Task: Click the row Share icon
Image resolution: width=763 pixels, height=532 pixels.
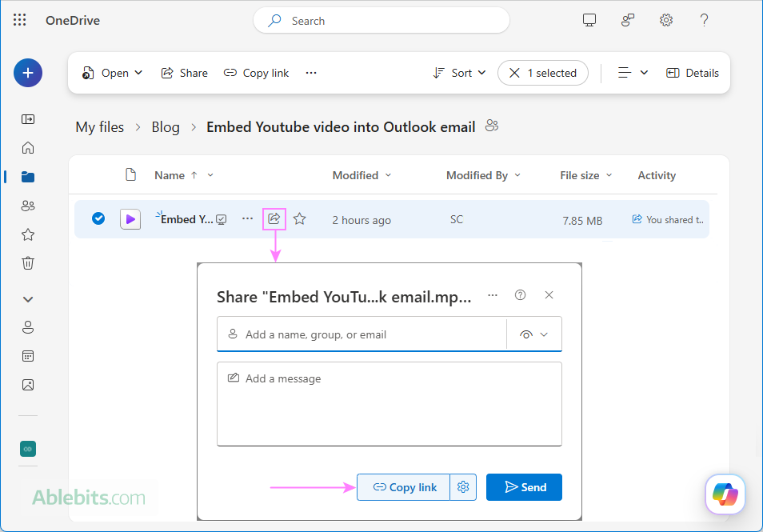Action: click(274, 218)
